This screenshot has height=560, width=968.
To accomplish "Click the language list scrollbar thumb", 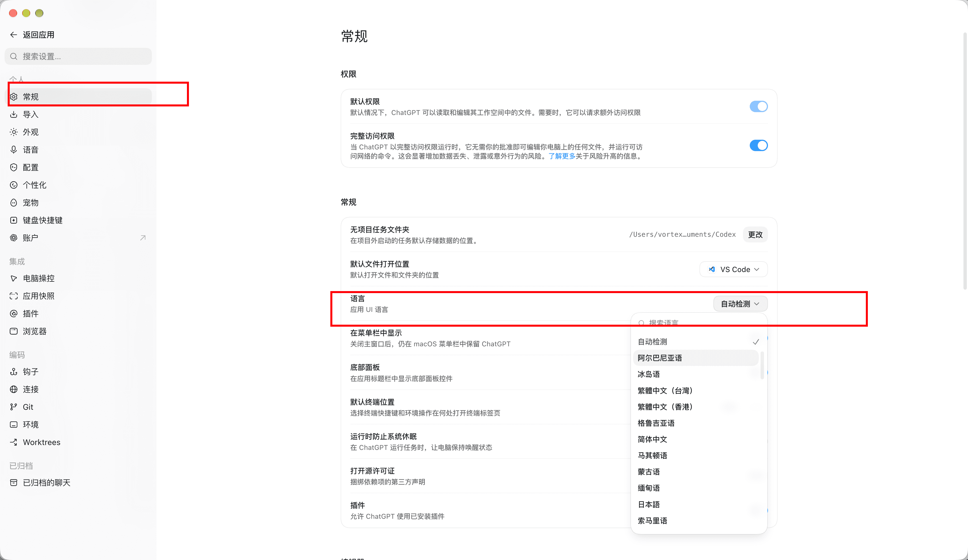I will coord(762,365).
